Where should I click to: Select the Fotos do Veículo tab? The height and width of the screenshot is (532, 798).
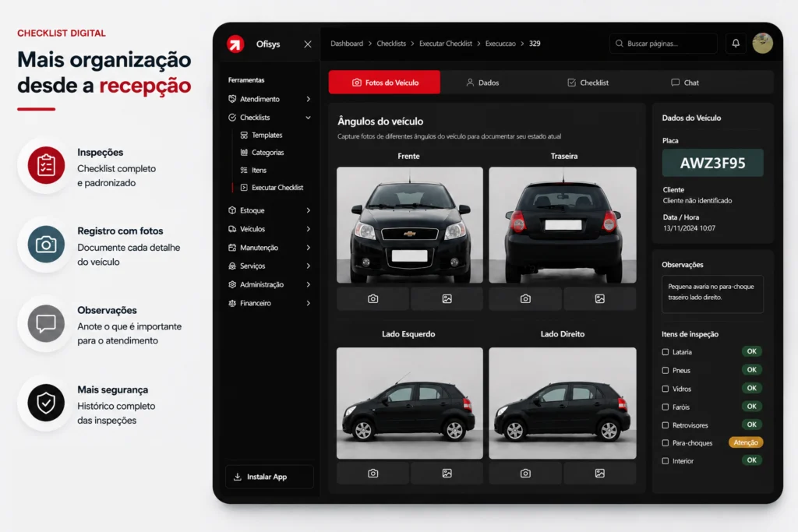[x=384, y=83]
